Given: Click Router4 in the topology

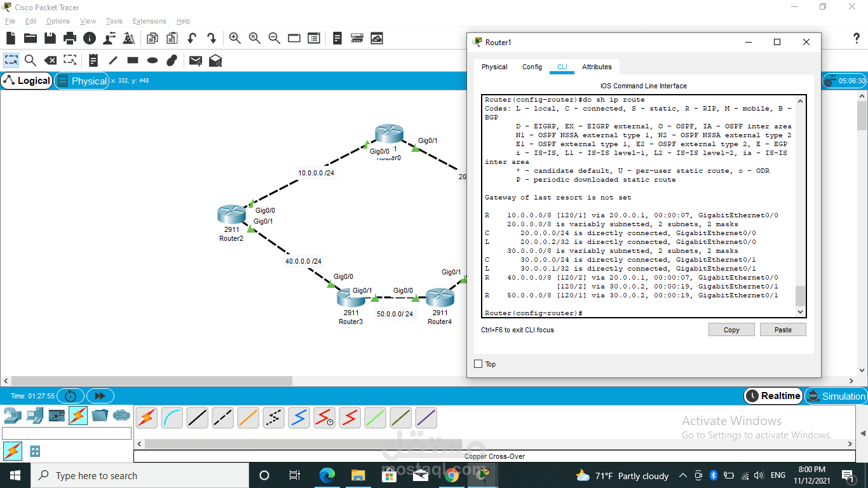Looking at the screenshot, I should [440, 299].
